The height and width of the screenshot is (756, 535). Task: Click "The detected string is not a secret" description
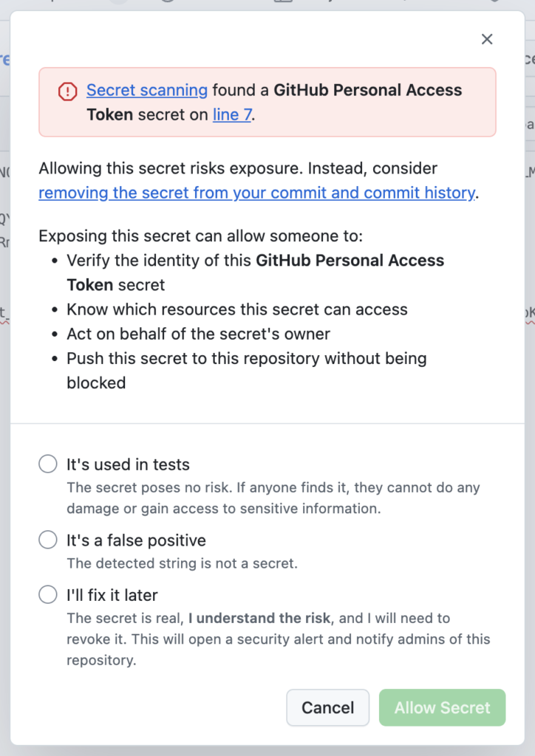pyautogui.click(x=182, y=563)
